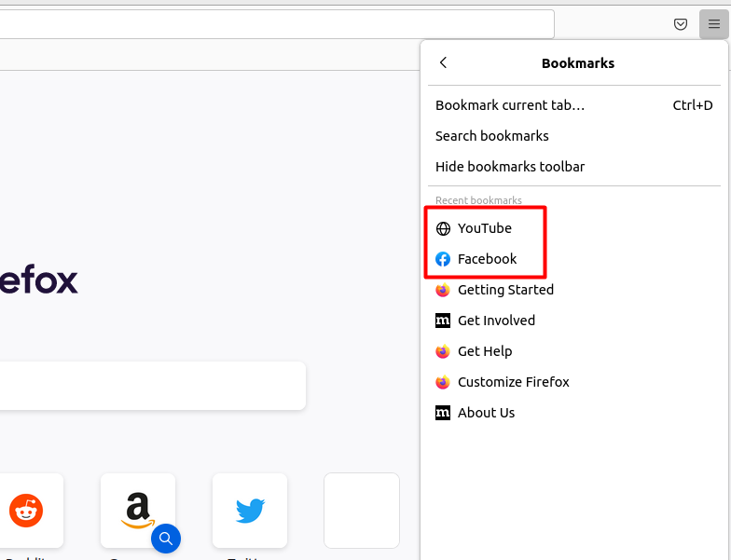The width and height of the screenshot is (731, 560).
Task: Click the YouTube globe icon
Action: 443,228
